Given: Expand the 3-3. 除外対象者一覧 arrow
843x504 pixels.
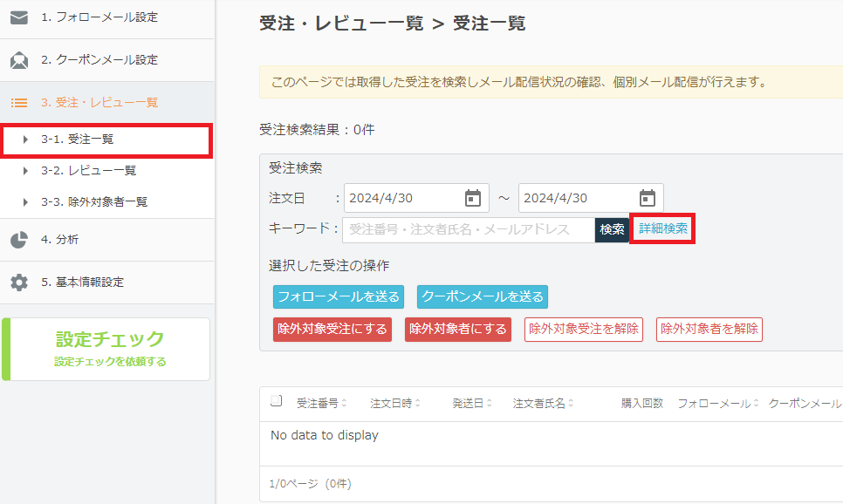Looking at the screenshot, I should coord(26,202).
